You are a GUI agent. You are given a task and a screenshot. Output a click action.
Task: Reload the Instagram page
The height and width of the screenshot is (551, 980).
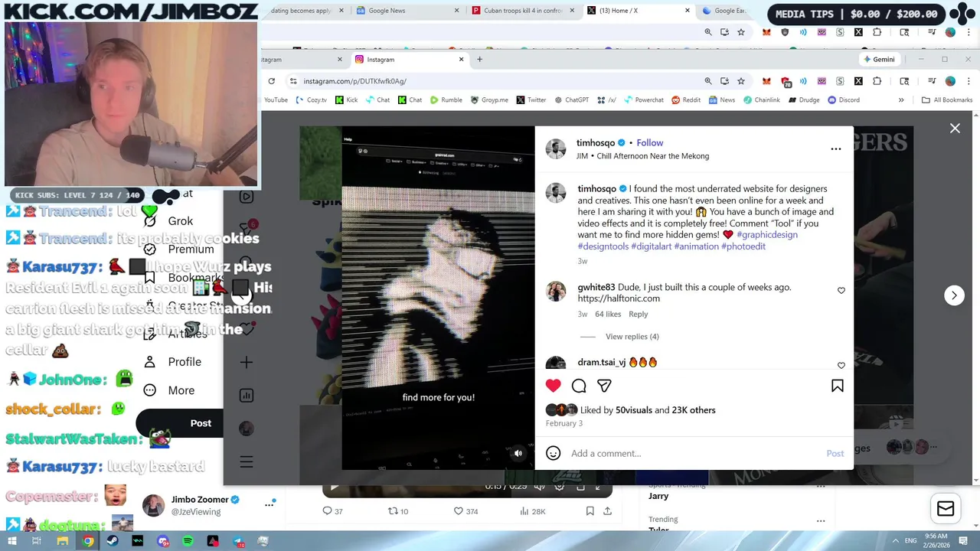click(x=271, y=81)
